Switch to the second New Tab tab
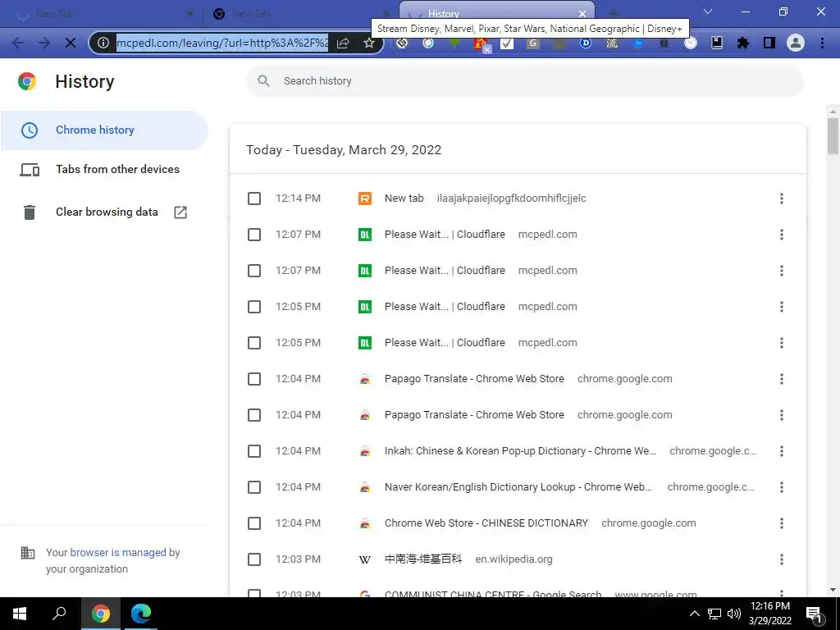 [300, 14]
